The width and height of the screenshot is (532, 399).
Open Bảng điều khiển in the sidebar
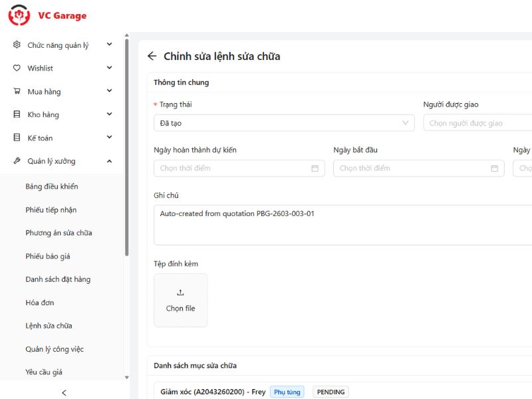click(x=52, y=187)
